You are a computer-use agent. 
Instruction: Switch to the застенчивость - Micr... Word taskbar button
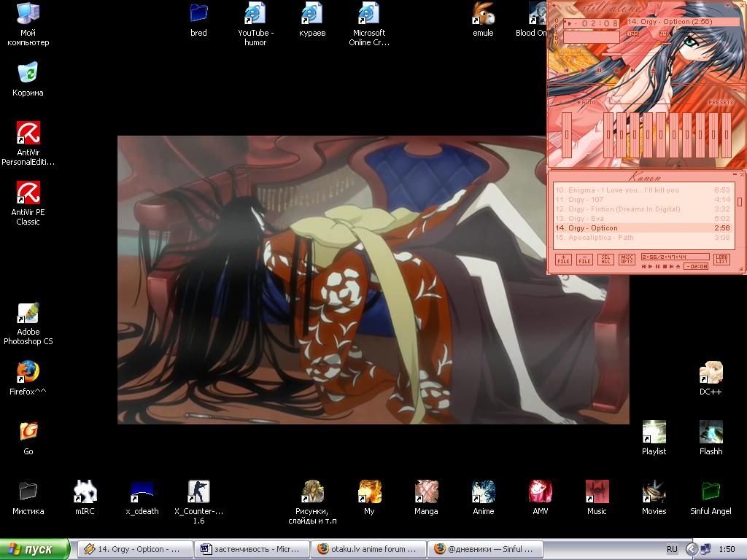pos(252,549)
